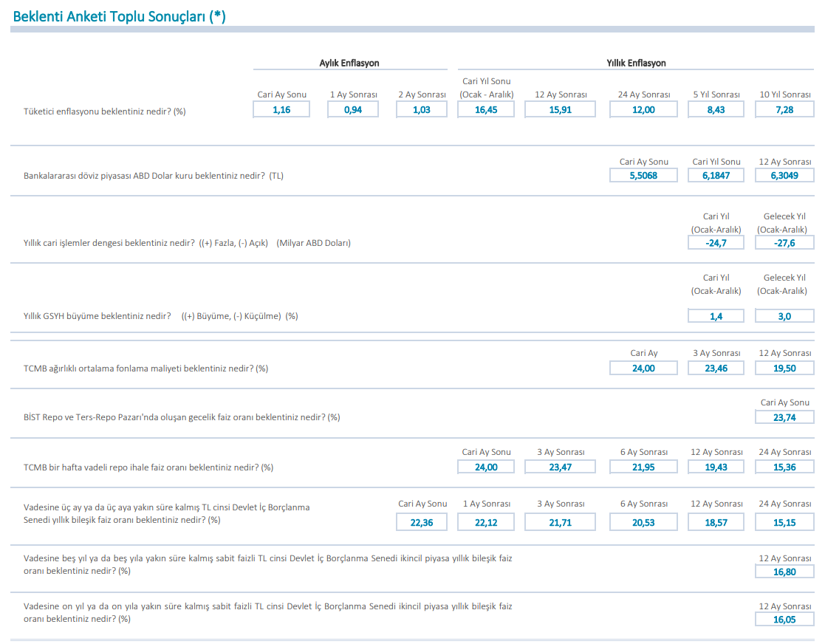Click the BİST overnight rate value 23,74
825x644 pixels.
[784, 417]
